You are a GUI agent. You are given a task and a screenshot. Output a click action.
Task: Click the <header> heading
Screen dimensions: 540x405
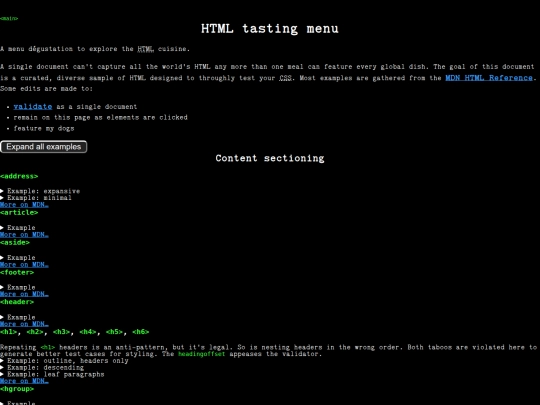(x=17, y=302)
